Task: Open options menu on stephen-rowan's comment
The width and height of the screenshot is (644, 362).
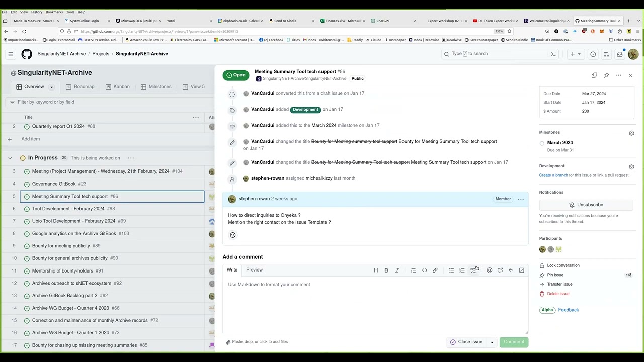Action: pos(521,199)
